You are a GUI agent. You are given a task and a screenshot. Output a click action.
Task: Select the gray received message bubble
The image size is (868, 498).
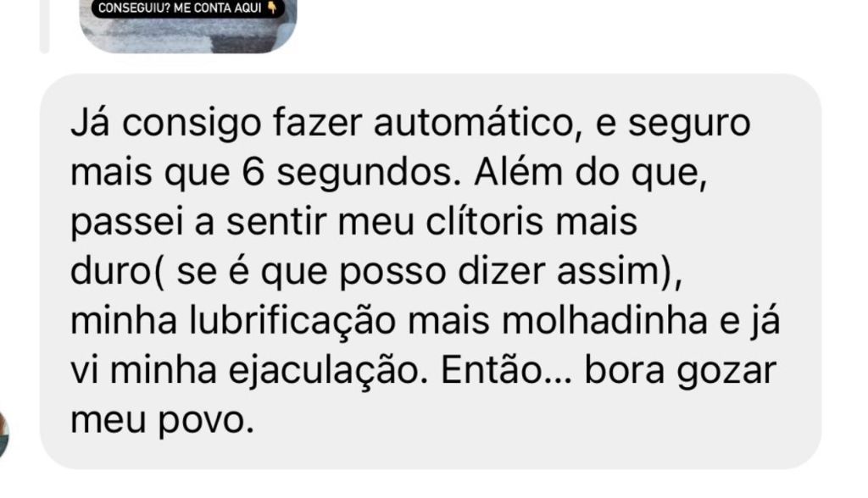[431, 271]
